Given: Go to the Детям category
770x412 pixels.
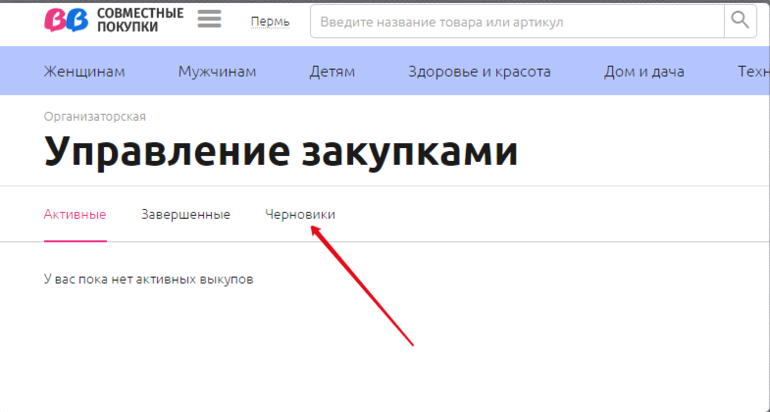Looking at the screenshot, I should (332, 71).
